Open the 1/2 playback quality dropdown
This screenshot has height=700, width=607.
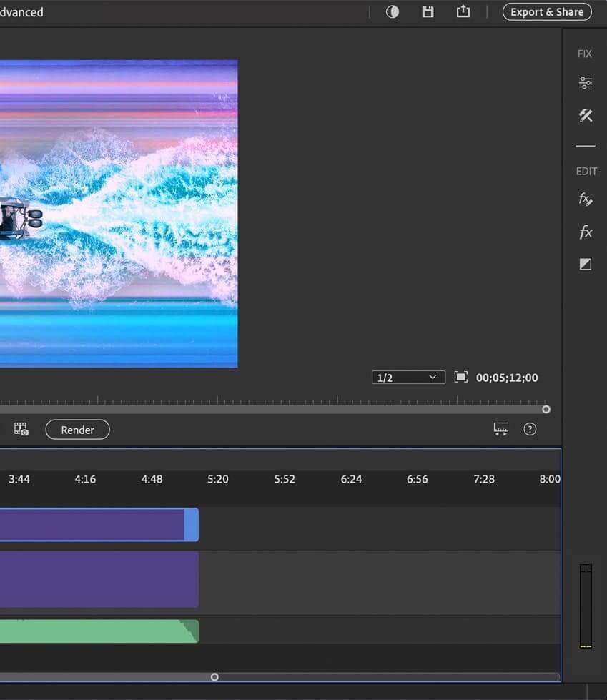click(408, 378)
